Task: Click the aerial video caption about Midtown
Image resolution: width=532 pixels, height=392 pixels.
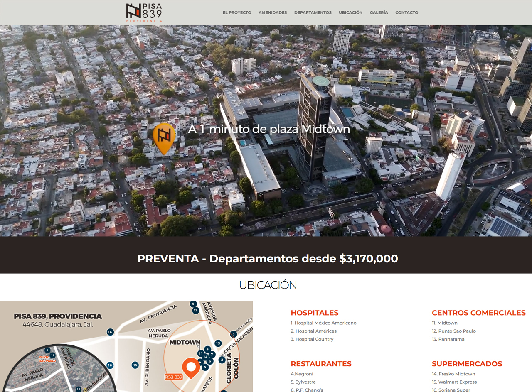Action: [269, 129]
